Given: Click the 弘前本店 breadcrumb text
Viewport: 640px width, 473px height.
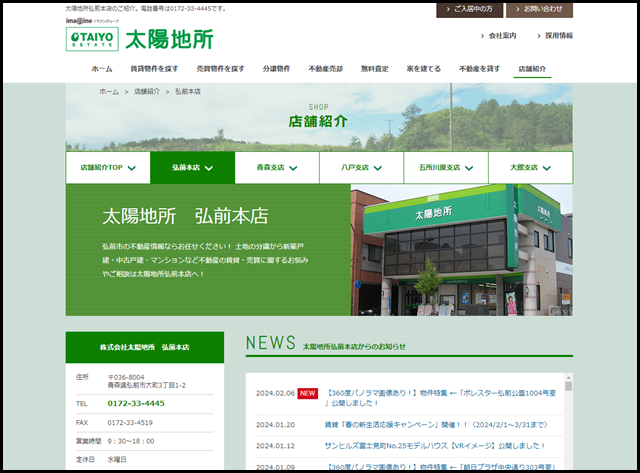Looking at the screenshot, I should (x=188, y=92).
